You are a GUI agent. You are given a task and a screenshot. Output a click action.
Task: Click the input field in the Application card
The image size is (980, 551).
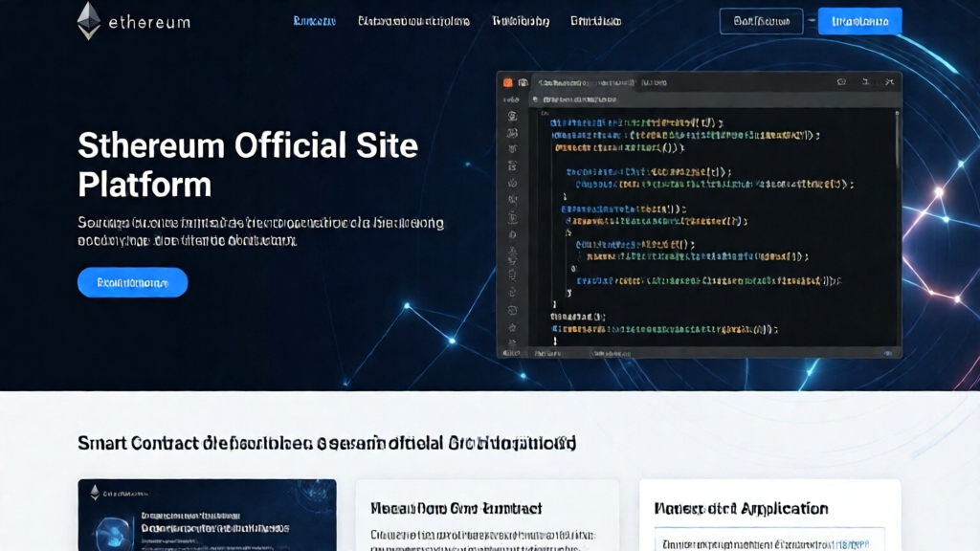tap(769, 540)
